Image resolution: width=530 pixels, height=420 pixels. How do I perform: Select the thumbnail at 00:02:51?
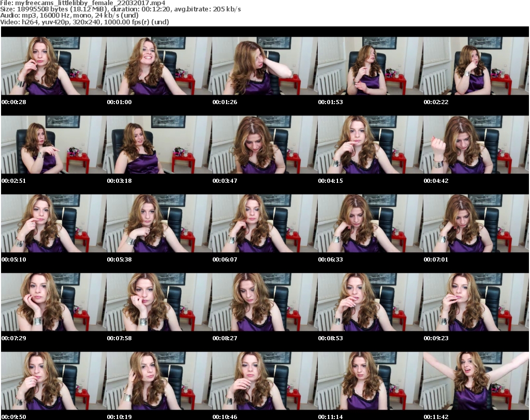53,144
